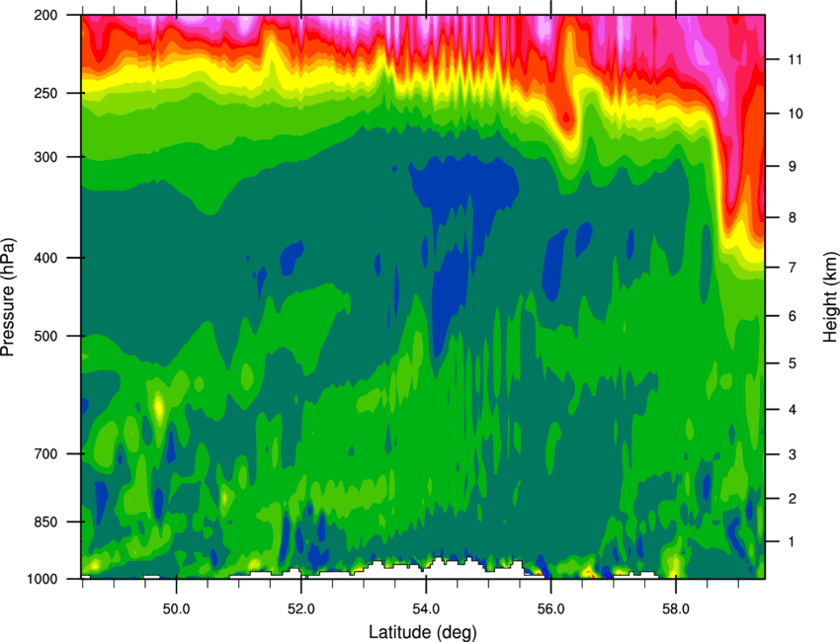Click the 11 km height label
Screen dimensions: 840x642
point(796,59)
